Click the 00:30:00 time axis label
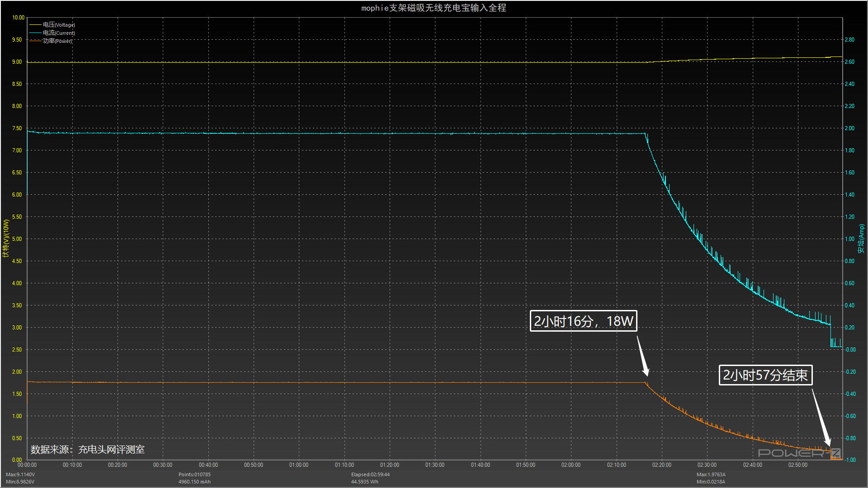The image size is (868, 488). point(163,465)
